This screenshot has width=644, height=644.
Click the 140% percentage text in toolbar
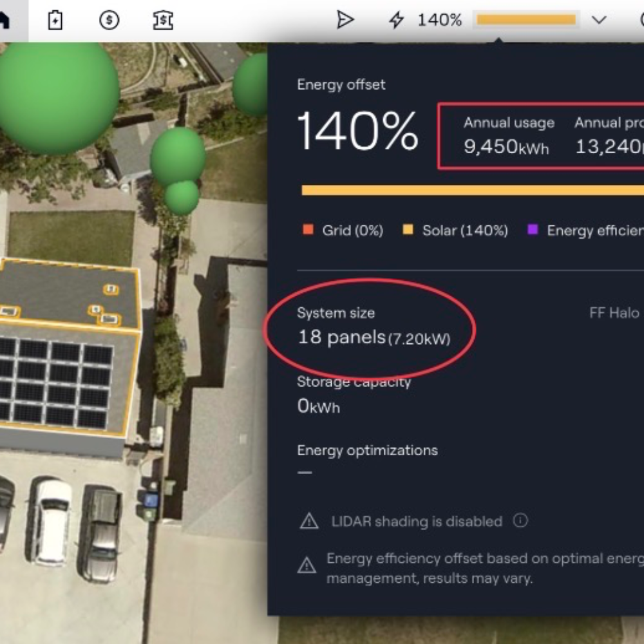[440, 20]
